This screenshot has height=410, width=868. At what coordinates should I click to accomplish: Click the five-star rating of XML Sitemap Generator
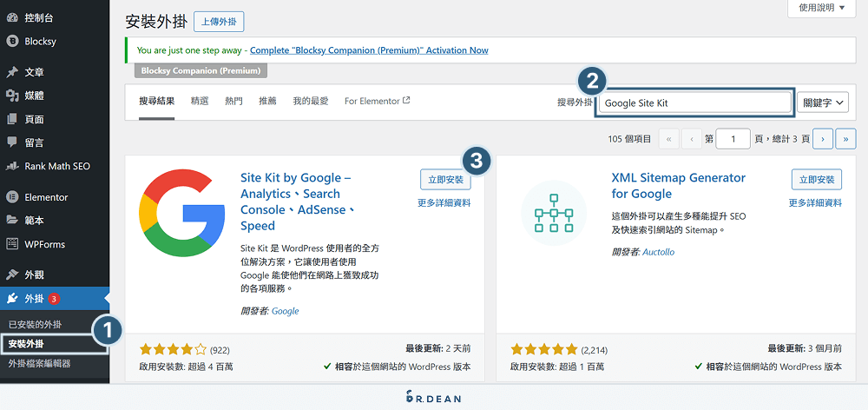click(x=544, y=349)
